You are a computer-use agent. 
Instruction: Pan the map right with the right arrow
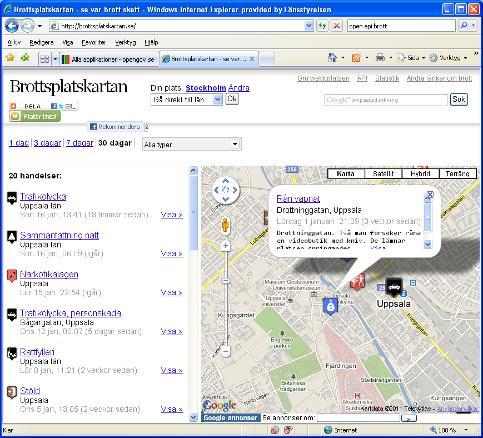coord(235,190)
